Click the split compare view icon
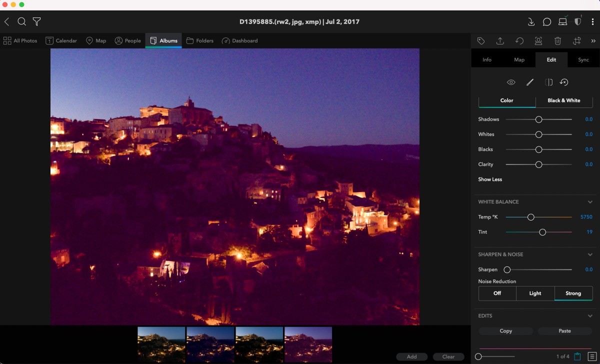Image resolution: width=600 pixels, height=364 pixels. coord(549,82)
